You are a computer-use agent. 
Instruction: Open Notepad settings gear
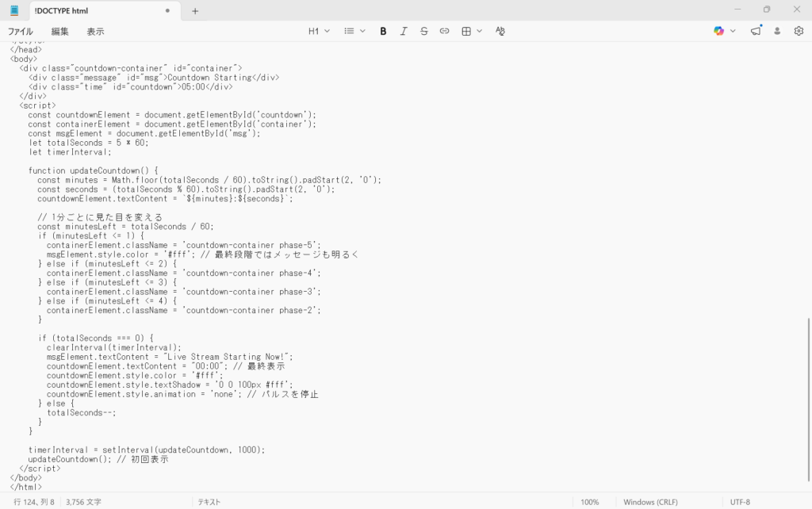[x=799, y=31]
